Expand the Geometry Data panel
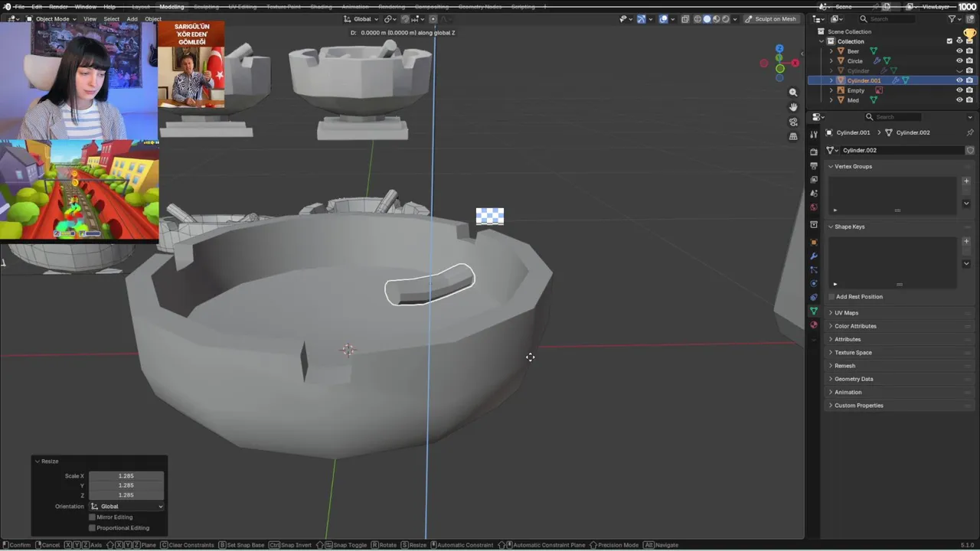Image resolution: width=980 pixels, height=551 pixels. 854,379
